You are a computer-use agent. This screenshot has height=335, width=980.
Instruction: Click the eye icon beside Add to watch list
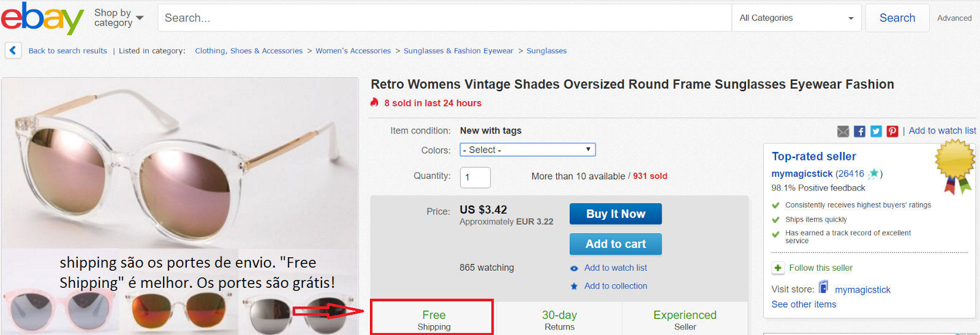(x=574, y=268)
